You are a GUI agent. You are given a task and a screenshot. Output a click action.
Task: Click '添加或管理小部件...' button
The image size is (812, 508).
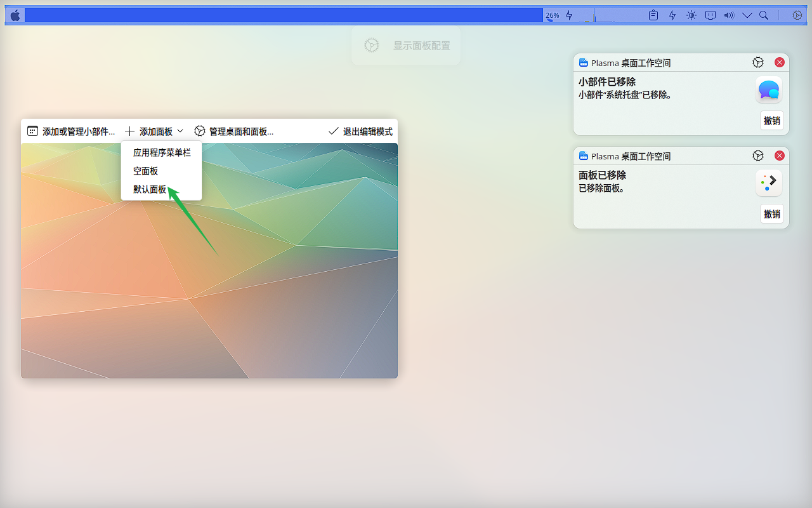(71, 131)
